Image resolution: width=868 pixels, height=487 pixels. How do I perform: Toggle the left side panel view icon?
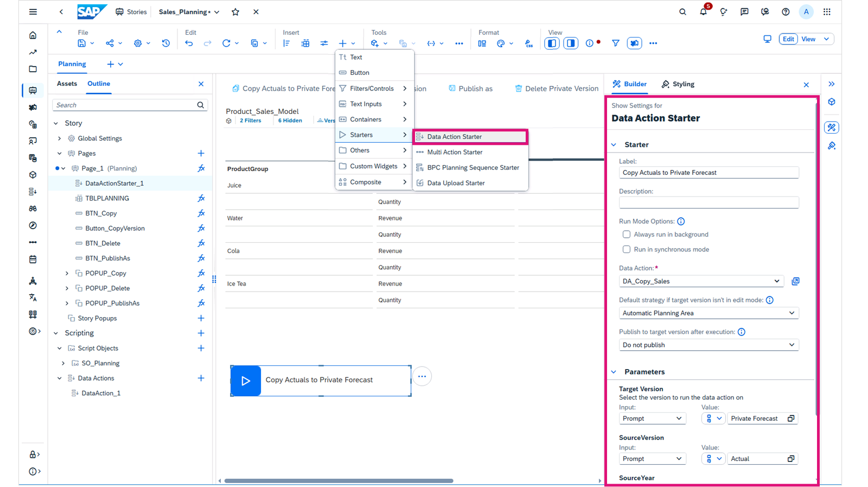552,43
